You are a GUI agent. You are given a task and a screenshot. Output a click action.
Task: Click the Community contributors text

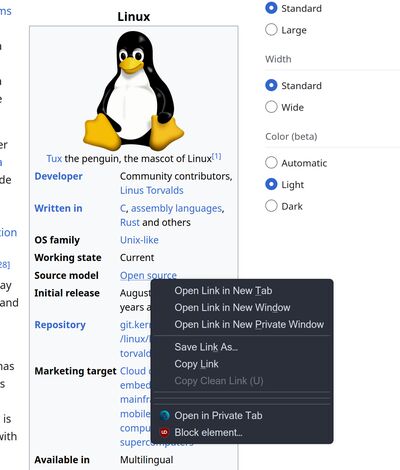176,176
